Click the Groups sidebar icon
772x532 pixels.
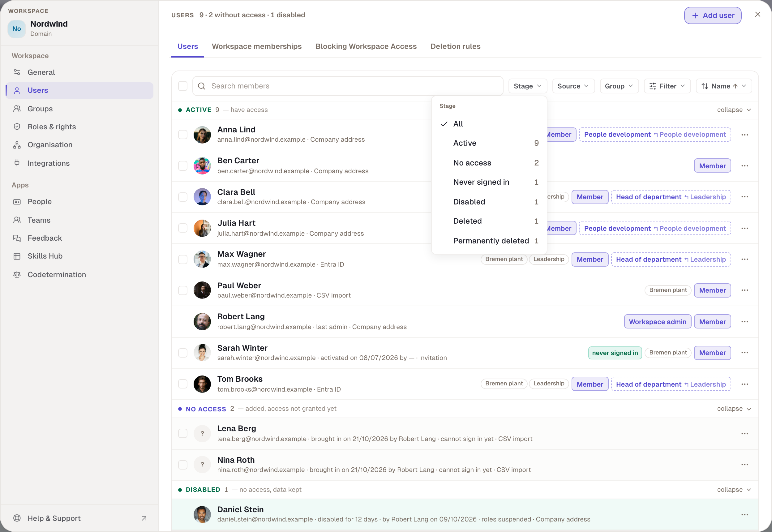pyautogui.click(x=17, y=109)
